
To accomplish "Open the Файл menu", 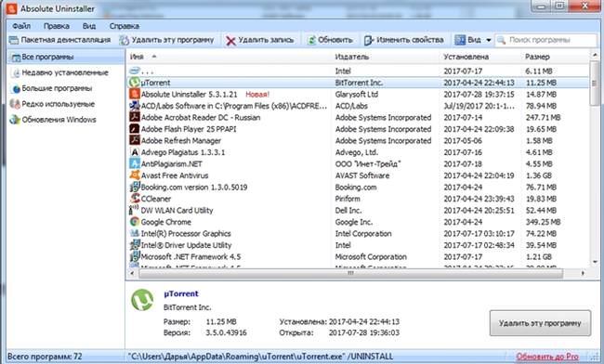I will click(21, 26).
